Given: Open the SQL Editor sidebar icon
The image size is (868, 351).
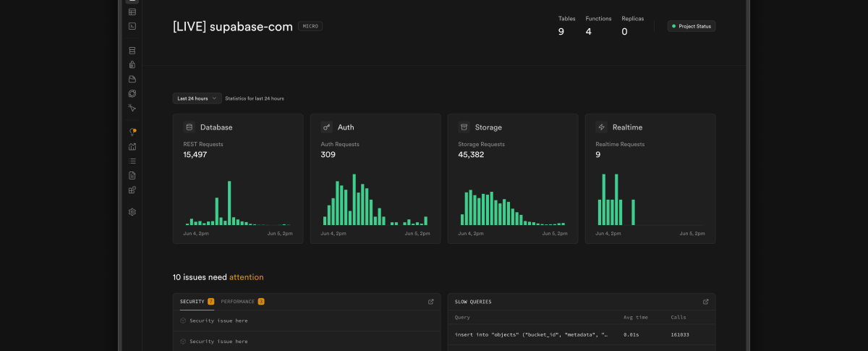Looking at the screenshot, I should [x=132, y=26].
